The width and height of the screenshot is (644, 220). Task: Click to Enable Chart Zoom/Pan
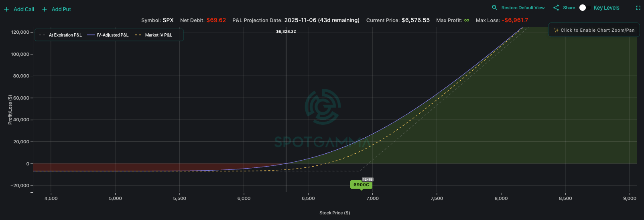click(597, 30)
